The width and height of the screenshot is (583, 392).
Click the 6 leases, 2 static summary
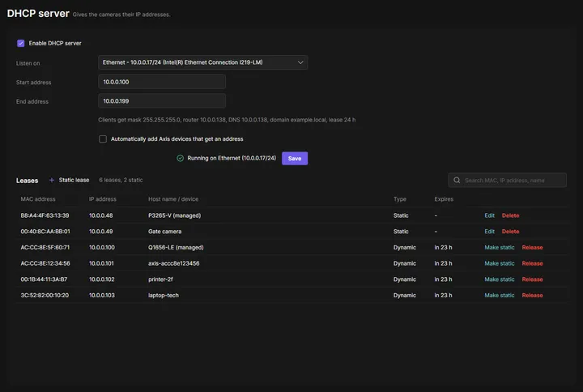(121, 180)
